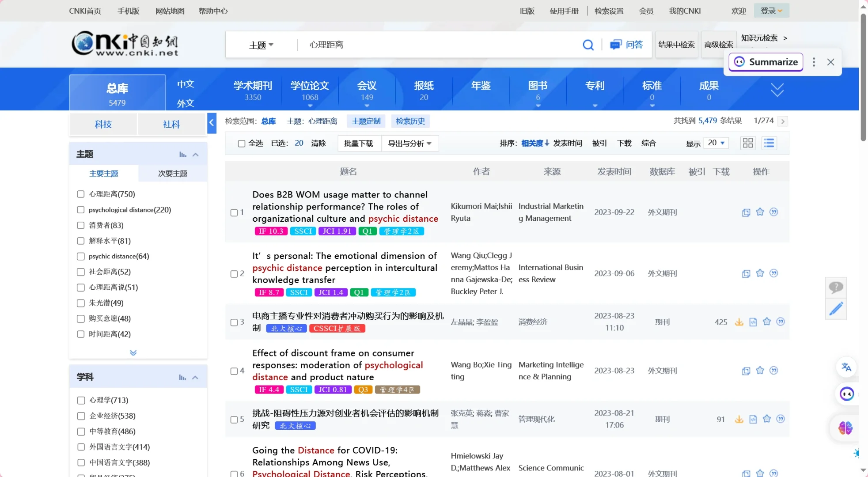Open the 主题 search field dropdown
Image resolution: width=868 pixels, height=477 pixels.
pos(261,45)
